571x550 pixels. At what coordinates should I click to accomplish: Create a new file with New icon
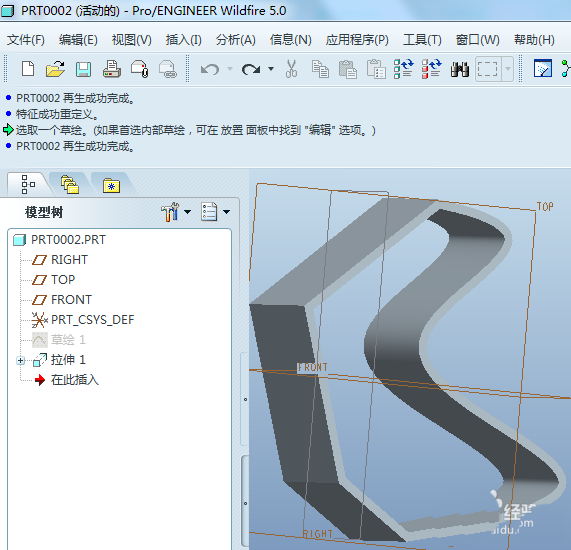pos(28,68)
